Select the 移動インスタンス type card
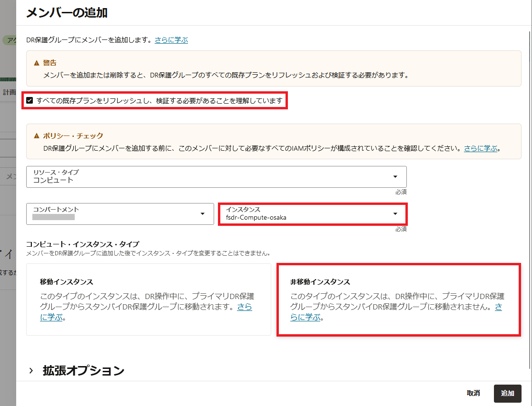The image size is (532, 406). (x=148, y=300)
